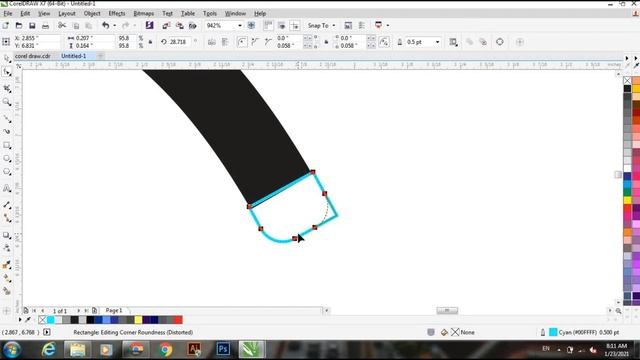Click the New document icon
640x360 pixels.
pos(6,26)
